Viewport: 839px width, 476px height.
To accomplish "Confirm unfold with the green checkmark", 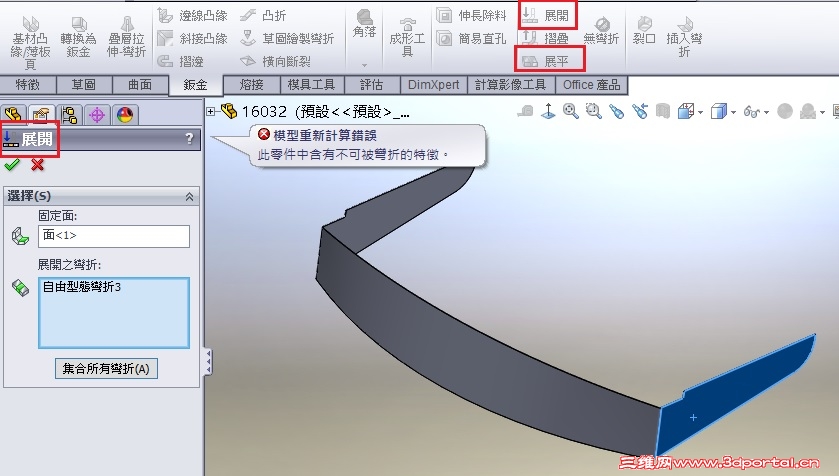I will (12, 165).
